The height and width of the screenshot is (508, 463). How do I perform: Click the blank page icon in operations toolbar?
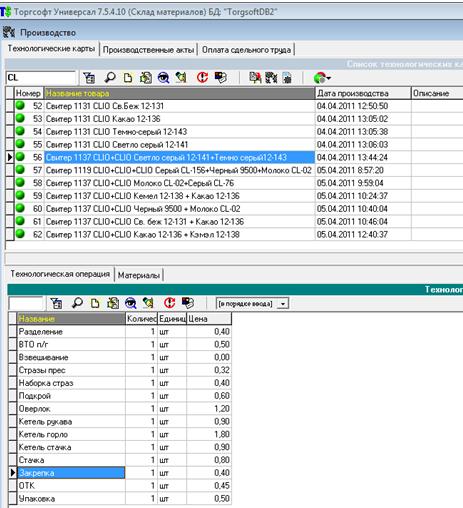[95, 303]
